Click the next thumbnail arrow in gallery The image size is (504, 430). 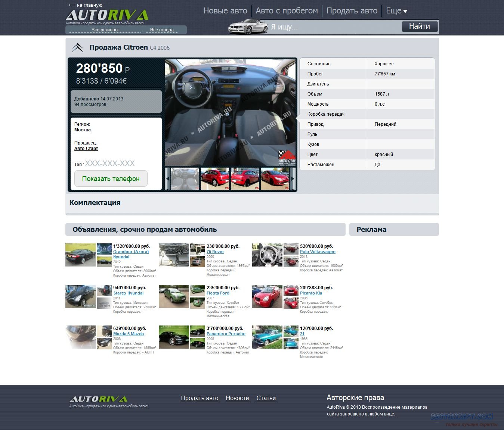[x=293, y=179]
